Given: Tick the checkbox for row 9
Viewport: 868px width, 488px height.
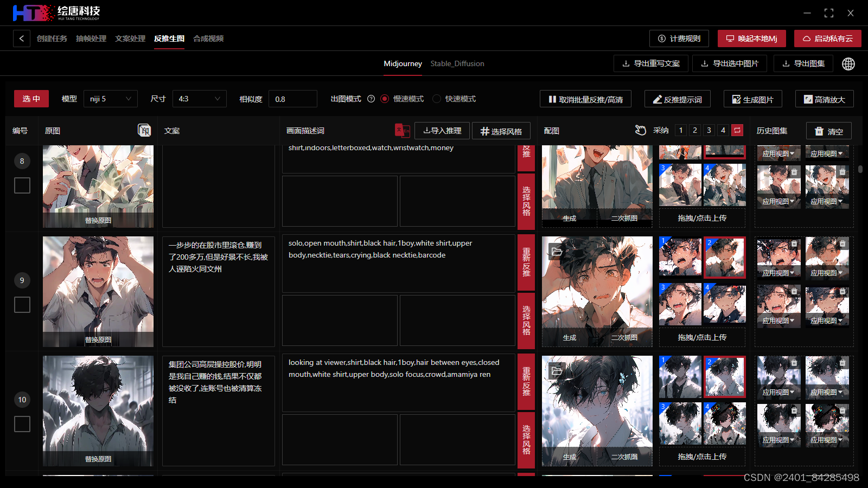Looking at the screenshot, I should pos(22,305).
